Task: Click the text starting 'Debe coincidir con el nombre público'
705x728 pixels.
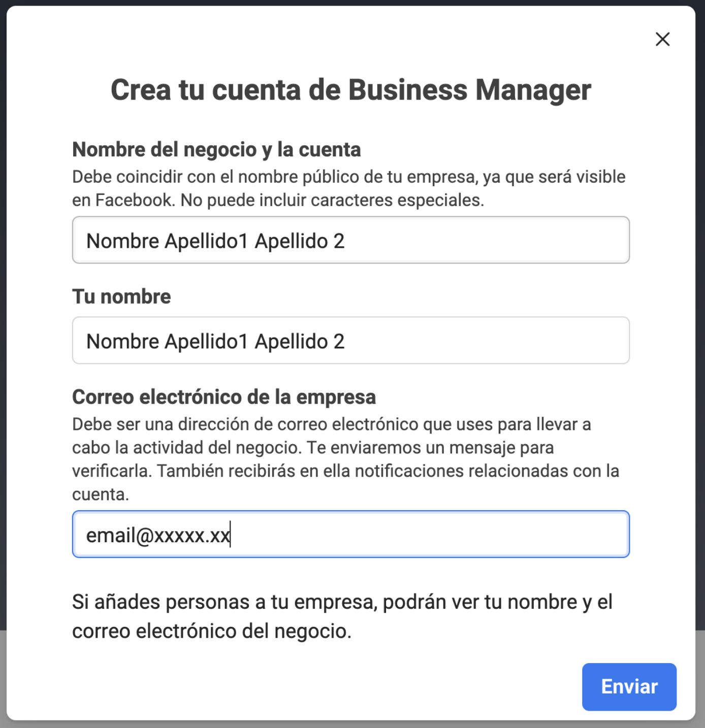Action: pos(349,188)
